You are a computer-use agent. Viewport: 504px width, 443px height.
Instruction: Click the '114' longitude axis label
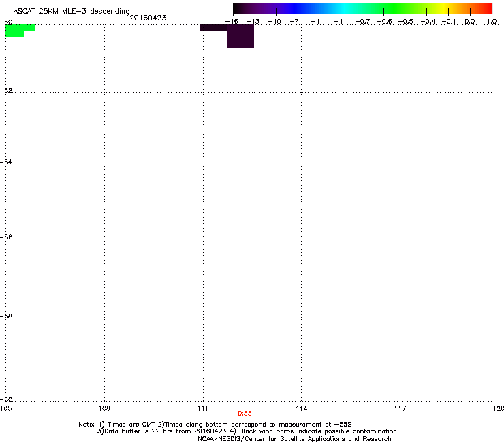pos(302,408)
